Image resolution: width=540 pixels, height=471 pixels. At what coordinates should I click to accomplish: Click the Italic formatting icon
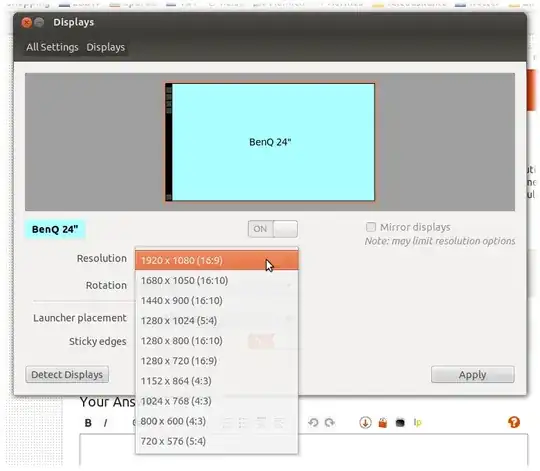(x=105, y=422)
